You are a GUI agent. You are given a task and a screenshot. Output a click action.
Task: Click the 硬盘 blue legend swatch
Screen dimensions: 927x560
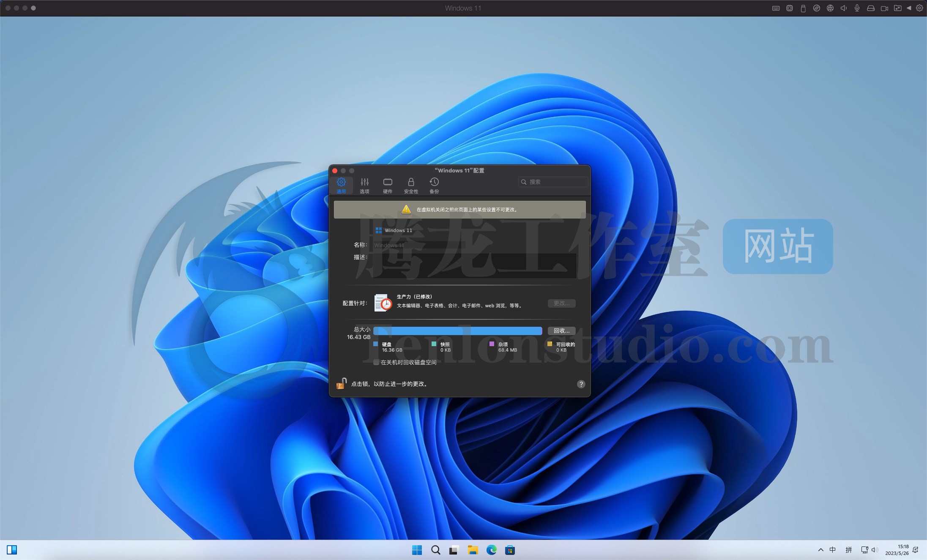(376, 344)
